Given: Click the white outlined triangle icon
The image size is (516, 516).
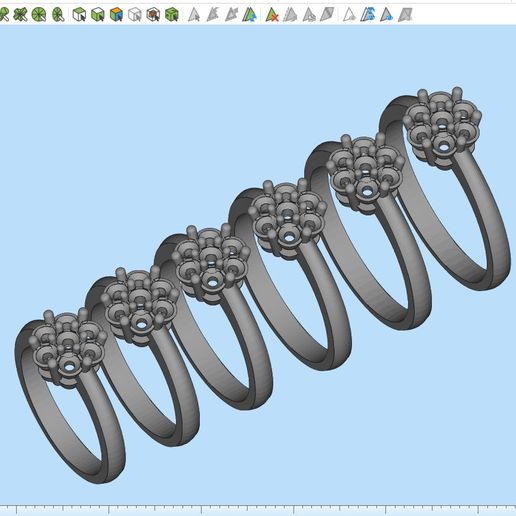Looking at the screenshot, I should (x=349, y=15).
